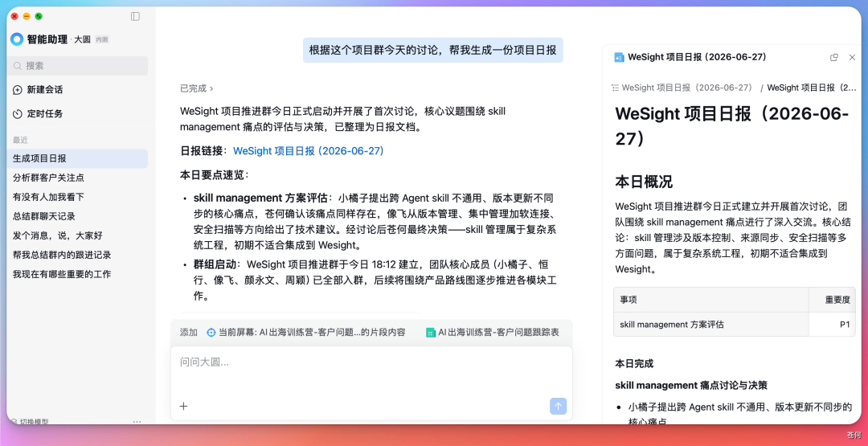The height and width of the screenshot is (446, 868).
Task: Click the 本日概况 heading in the document
Action: click(644, 182)
